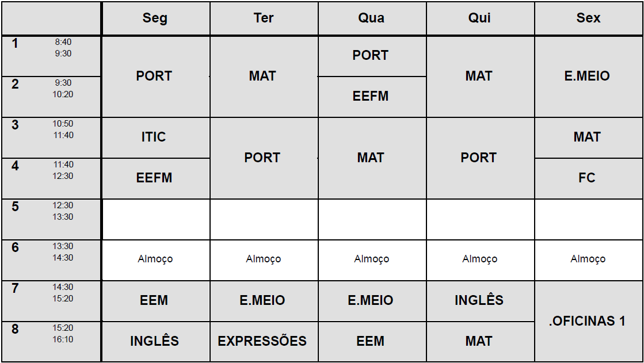This screenshot has height=363, width=644.
Task: Select Monday's PORT double-period block
Action: click(154, 77)
